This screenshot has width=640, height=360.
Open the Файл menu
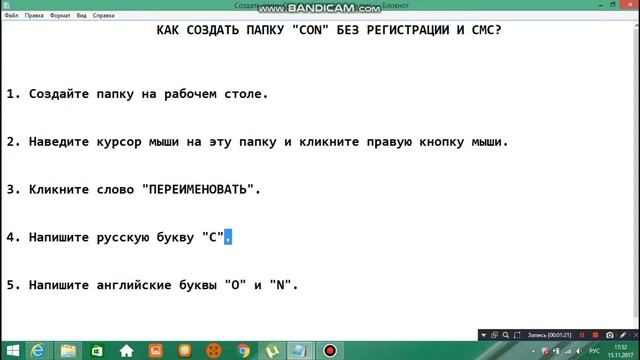click(x=11, y=16)
